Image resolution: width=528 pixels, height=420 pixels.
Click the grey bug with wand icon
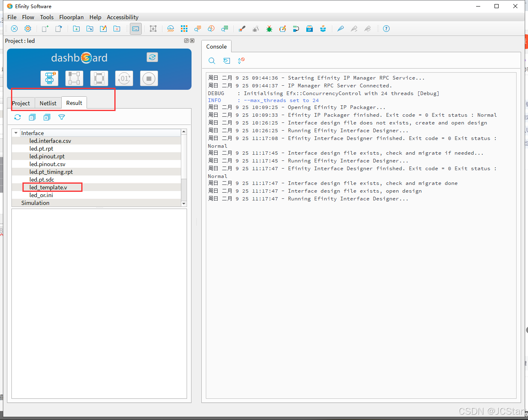point(256,29)
